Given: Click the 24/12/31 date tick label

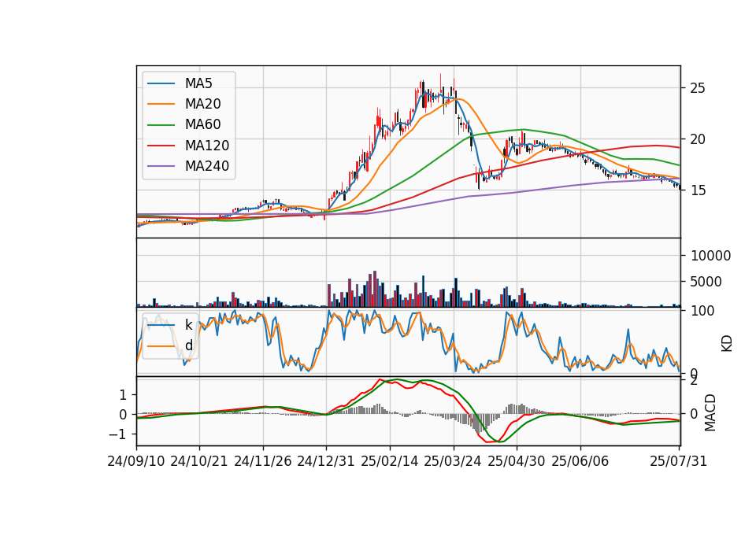Looking at the screenshot, I should coord(326,461).
